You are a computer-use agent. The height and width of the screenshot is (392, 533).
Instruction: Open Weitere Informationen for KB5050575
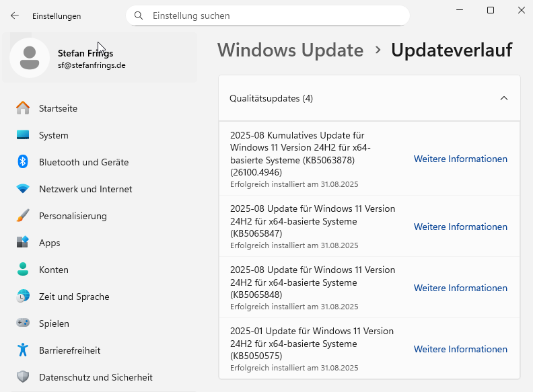click(460, 349)
